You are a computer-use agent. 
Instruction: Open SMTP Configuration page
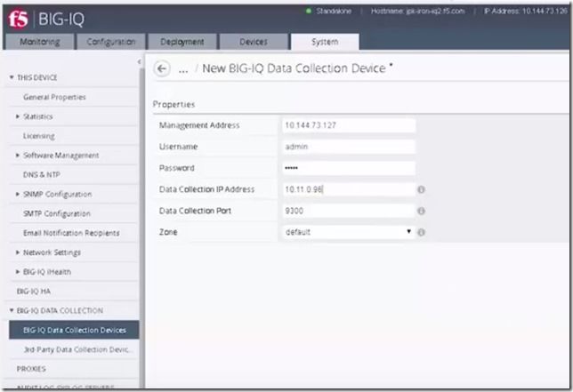click(57, 213)
